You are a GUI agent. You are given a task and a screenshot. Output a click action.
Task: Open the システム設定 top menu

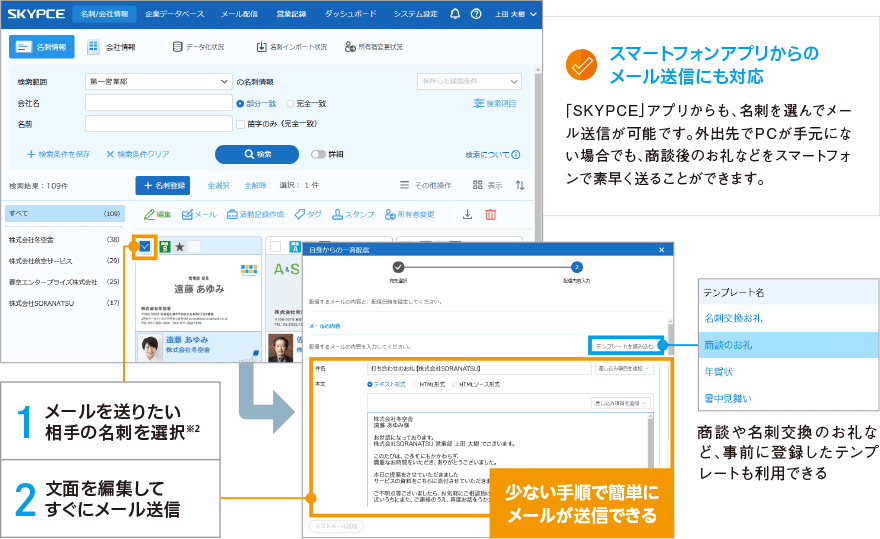[415, 13]
